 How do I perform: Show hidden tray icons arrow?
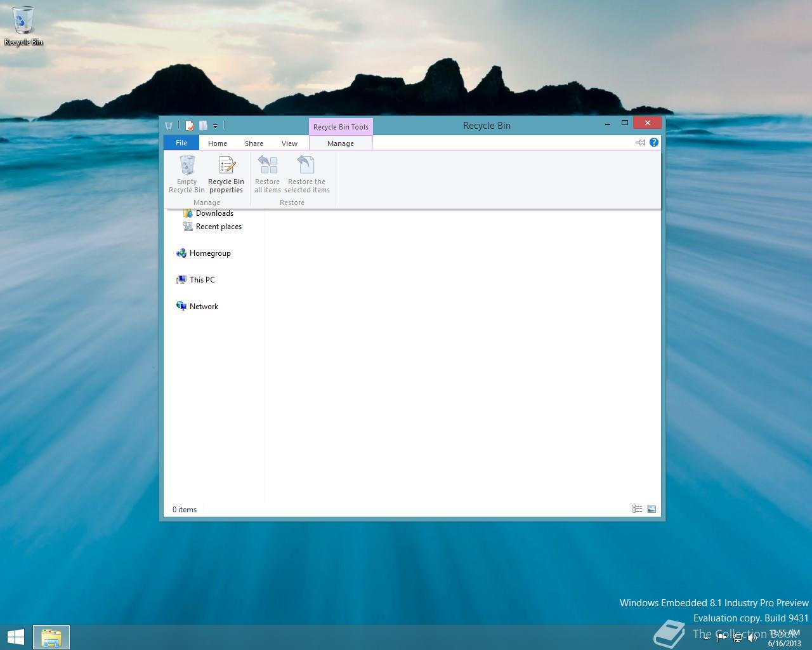706,638
